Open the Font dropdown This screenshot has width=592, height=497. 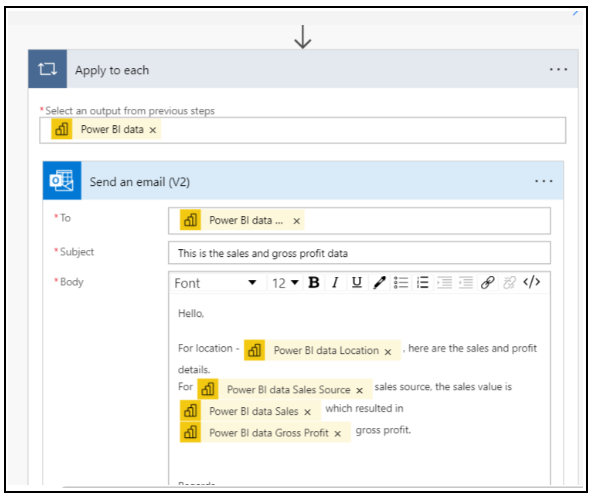pyautogui.click(x=216, y=283)
